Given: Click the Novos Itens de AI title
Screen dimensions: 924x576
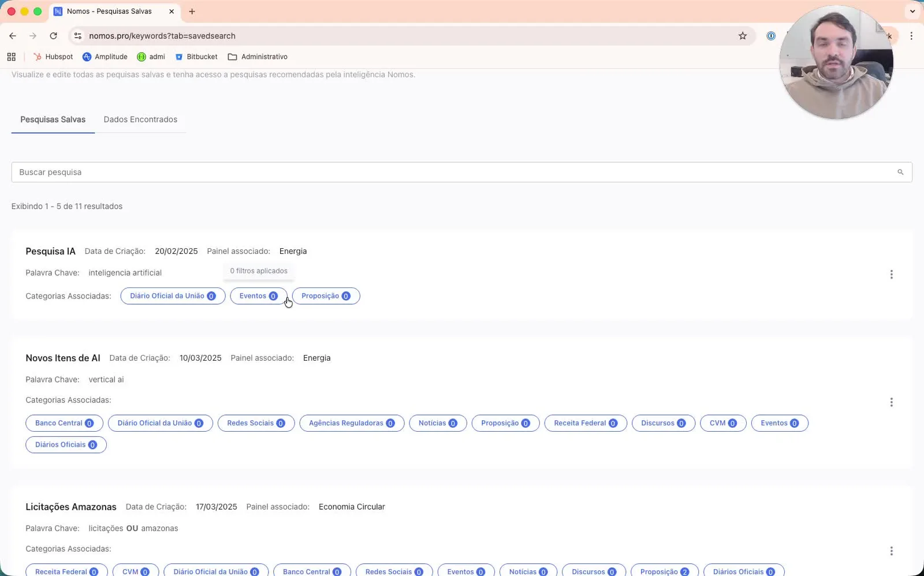Looking at the screenshot, I should 63,358.
